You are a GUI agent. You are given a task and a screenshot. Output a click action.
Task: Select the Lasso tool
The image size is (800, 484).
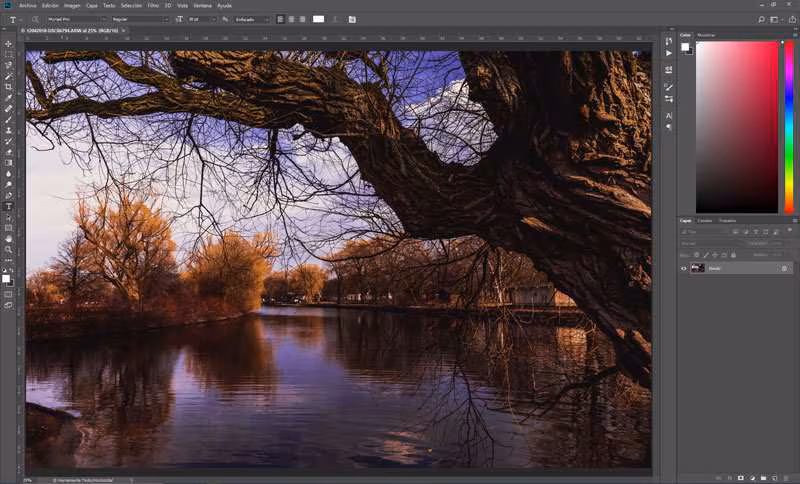tap(8, 65)
